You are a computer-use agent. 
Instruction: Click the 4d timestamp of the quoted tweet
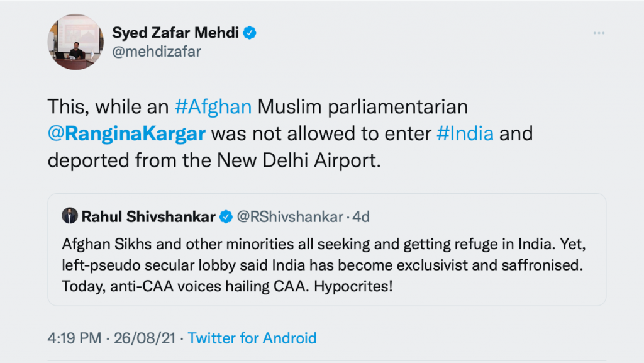coord(361,217)
